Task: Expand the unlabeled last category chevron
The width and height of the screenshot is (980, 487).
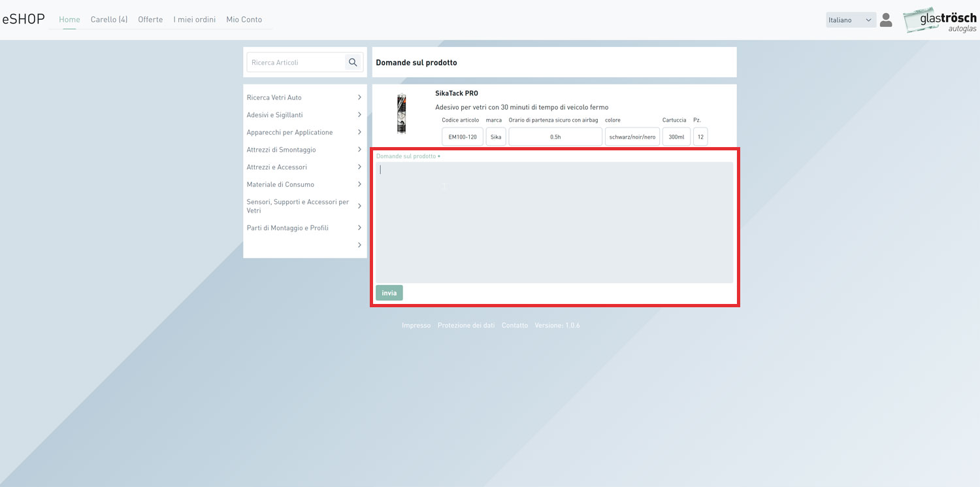Action: tap(359, 245)
